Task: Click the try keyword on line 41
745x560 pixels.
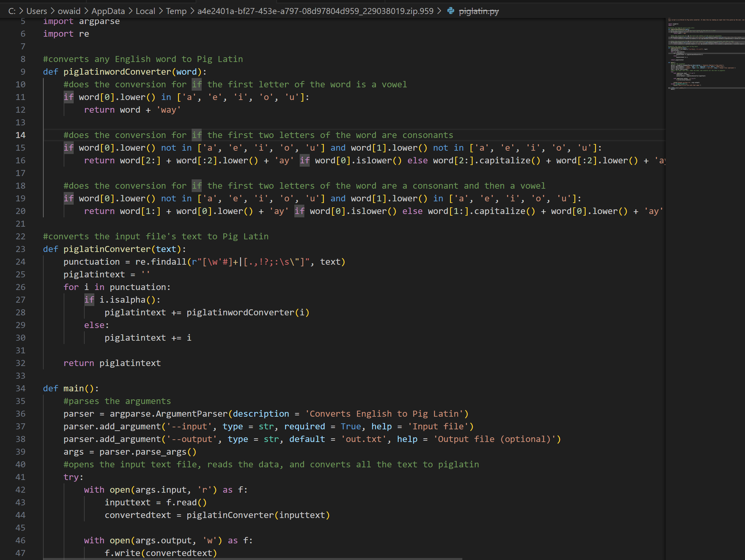Action: coord(71,477)
